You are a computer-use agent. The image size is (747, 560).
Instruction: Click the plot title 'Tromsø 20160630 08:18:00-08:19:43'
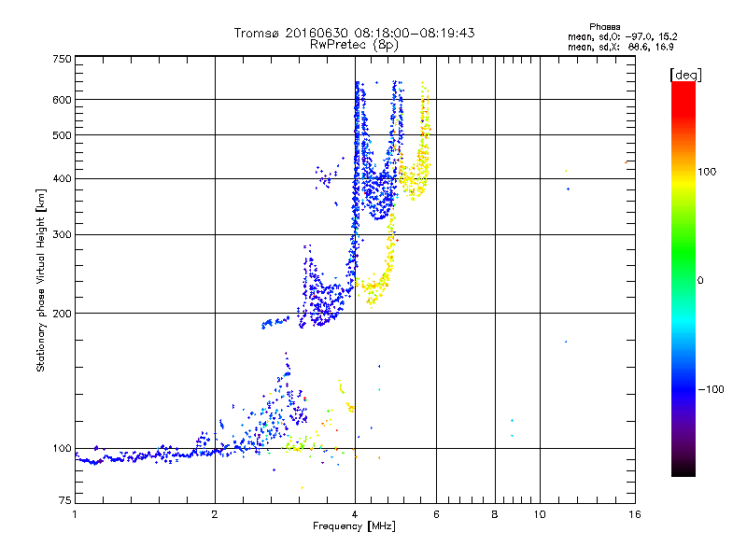(x=354, y=33)
